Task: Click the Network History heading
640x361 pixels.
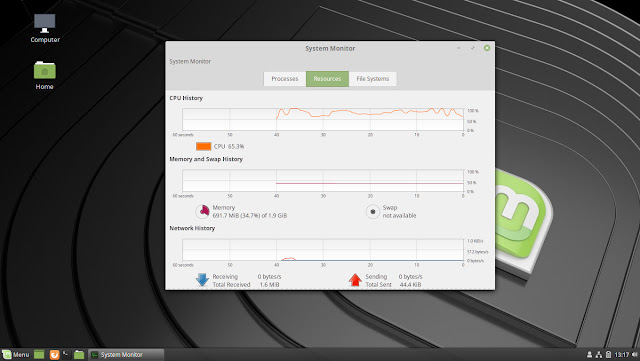Action: 192,228
